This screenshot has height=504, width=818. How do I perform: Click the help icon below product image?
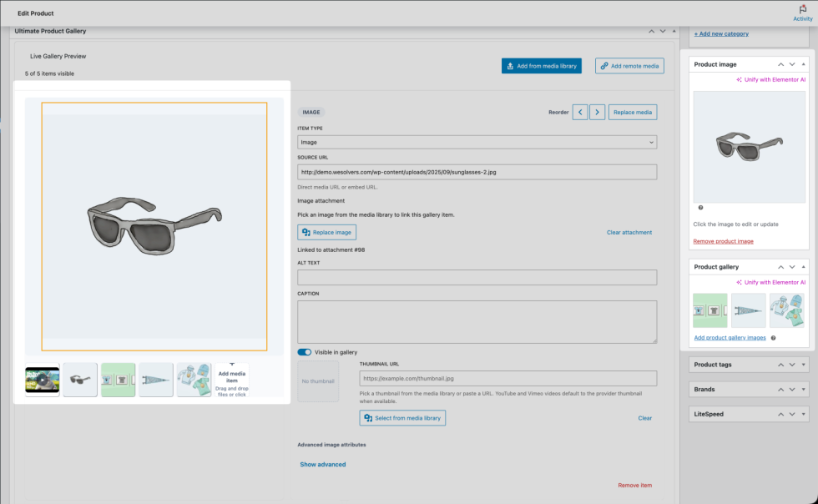coord(700,208)
